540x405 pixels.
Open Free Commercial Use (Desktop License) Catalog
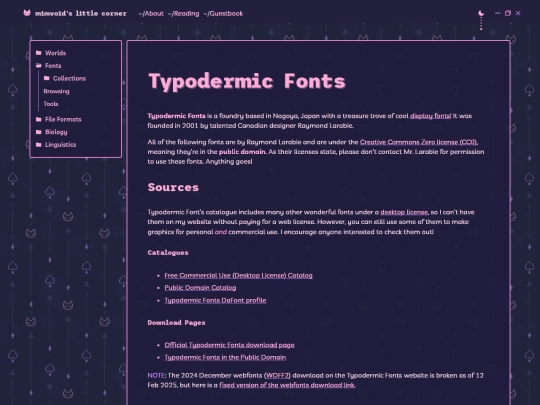click(x=238, y=275)
